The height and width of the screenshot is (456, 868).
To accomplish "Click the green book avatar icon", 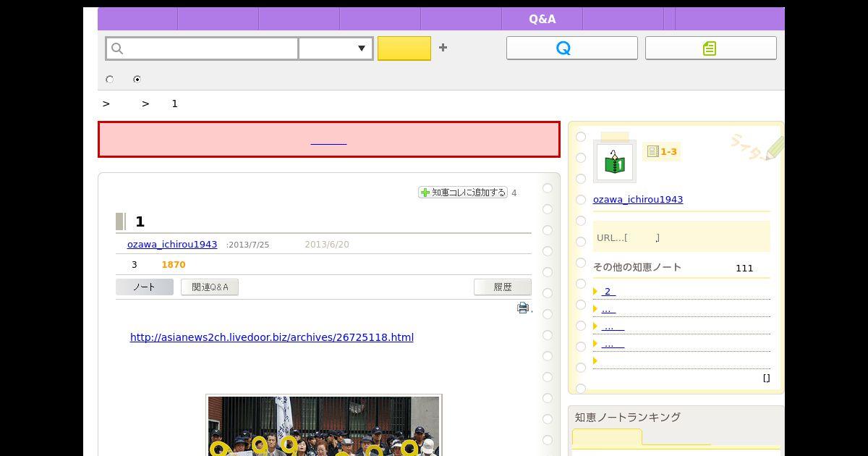I will [614, 161].
